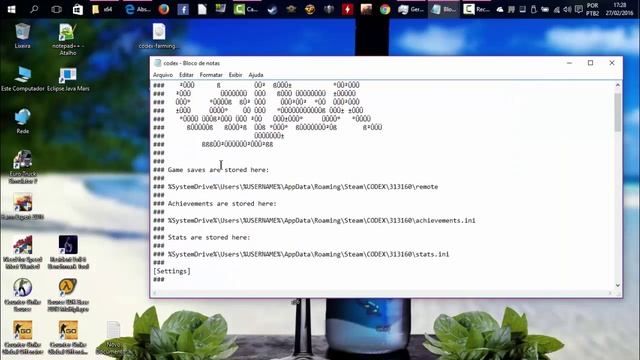Select the Este Computador desktop icon
Screen dimensions: 640x360
click(22, 79)
